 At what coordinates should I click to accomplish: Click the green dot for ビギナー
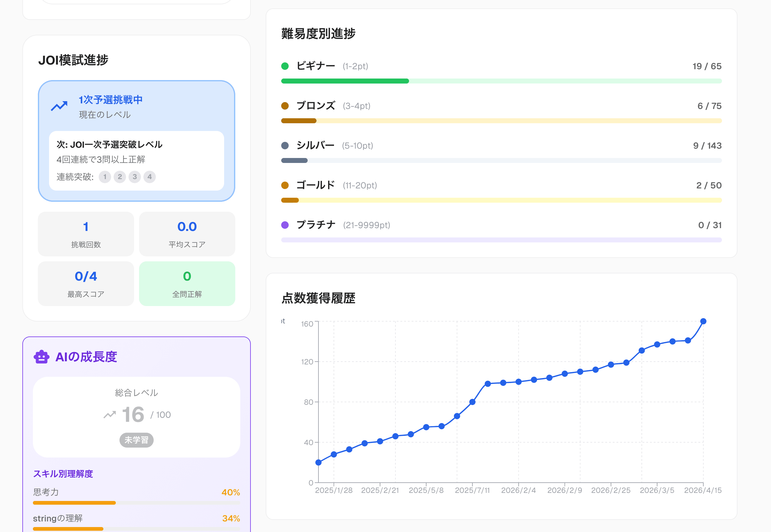coord(285,66)
